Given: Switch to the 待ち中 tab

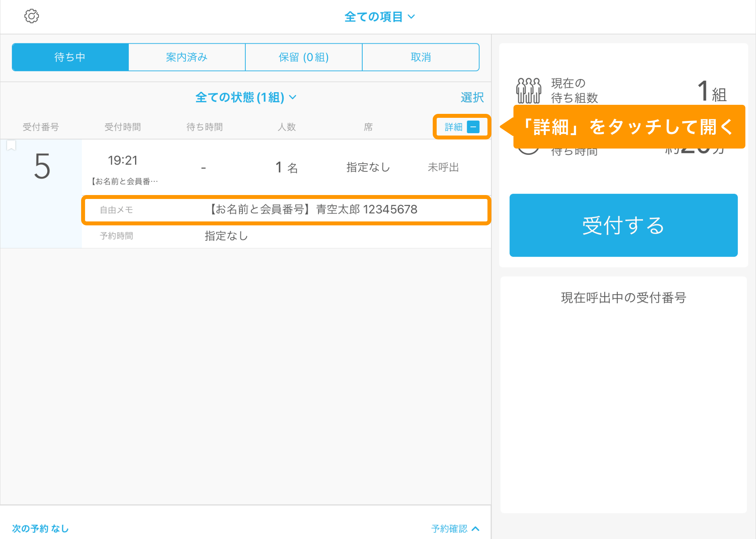Looking at the screenshot, I should 70,57.
